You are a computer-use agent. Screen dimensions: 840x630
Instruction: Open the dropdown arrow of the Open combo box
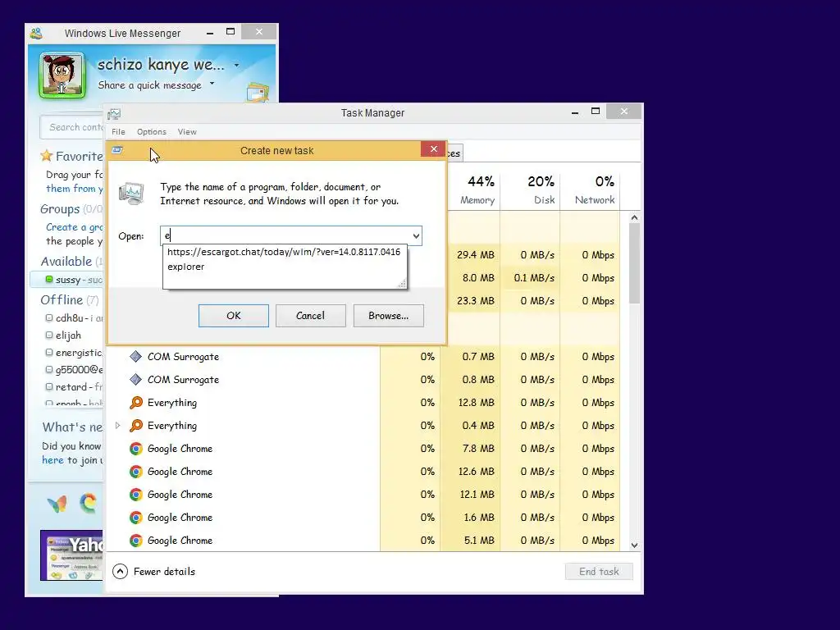tap(416, 235)
